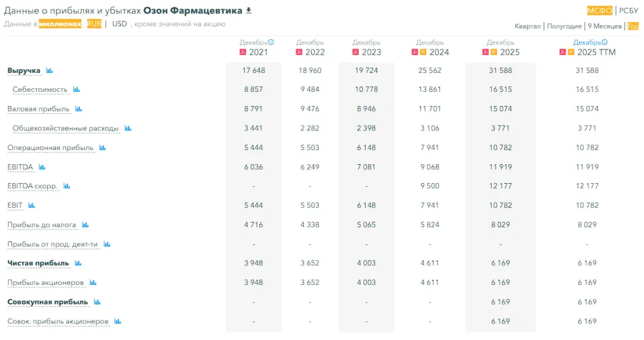Image resolution: width=644 pixels, height=340 pixels.
Task: Open the EBITDA chart icon
Action: 42,167
